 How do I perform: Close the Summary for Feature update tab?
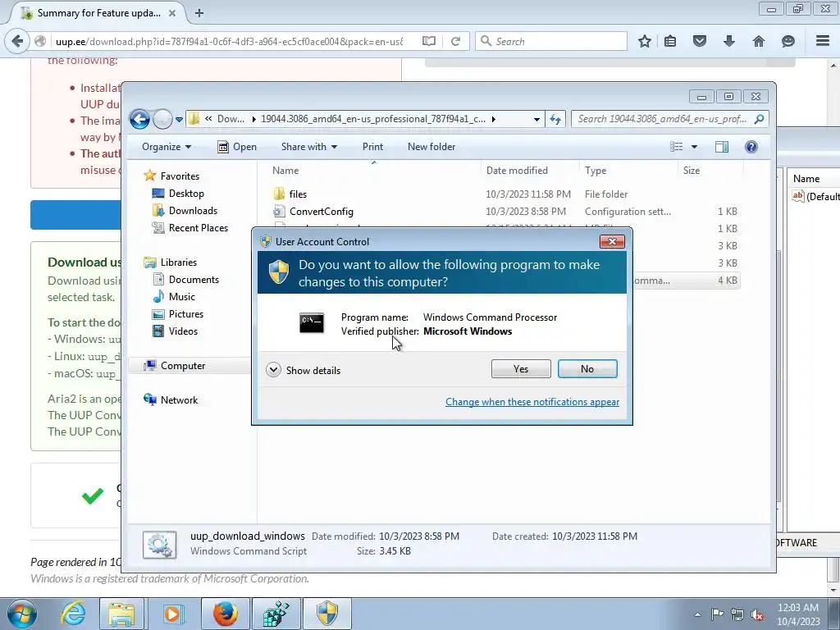click(172, 13)
